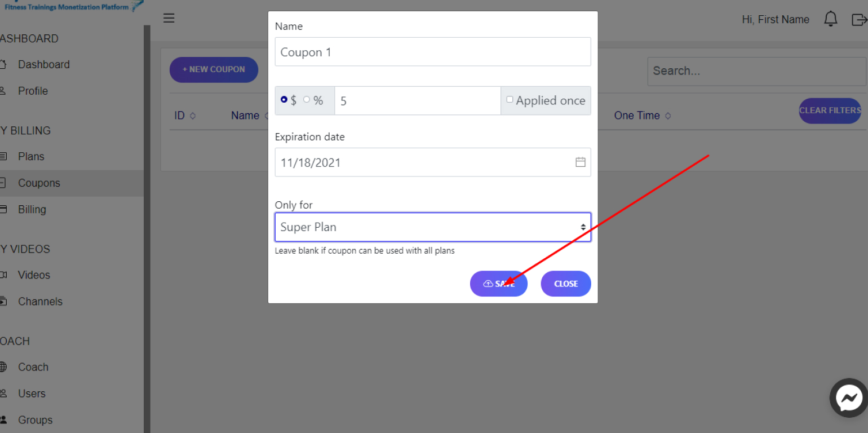This screenshot has width=868, height=433.
Task: Open the hamburger menu icon
Action: pyautogui.click(x=169, y=18)
